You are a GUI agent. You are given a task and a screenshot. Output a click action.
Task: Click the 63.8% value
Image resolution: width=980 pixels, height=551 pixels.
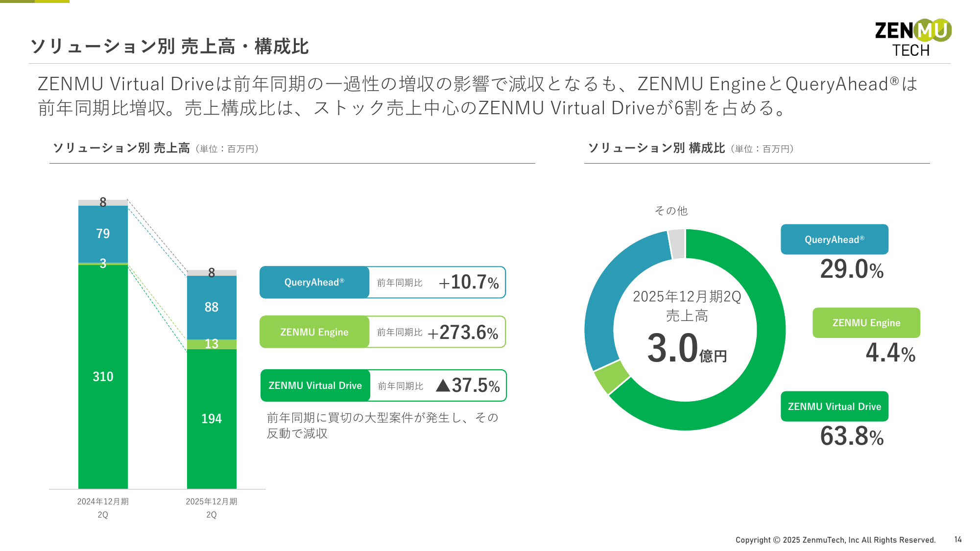852,436
